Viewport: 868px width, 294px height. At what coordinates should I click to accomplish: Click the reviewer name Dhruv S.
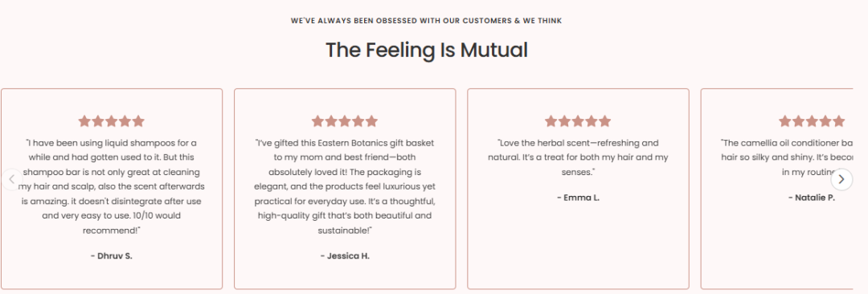tap(111, 255)
